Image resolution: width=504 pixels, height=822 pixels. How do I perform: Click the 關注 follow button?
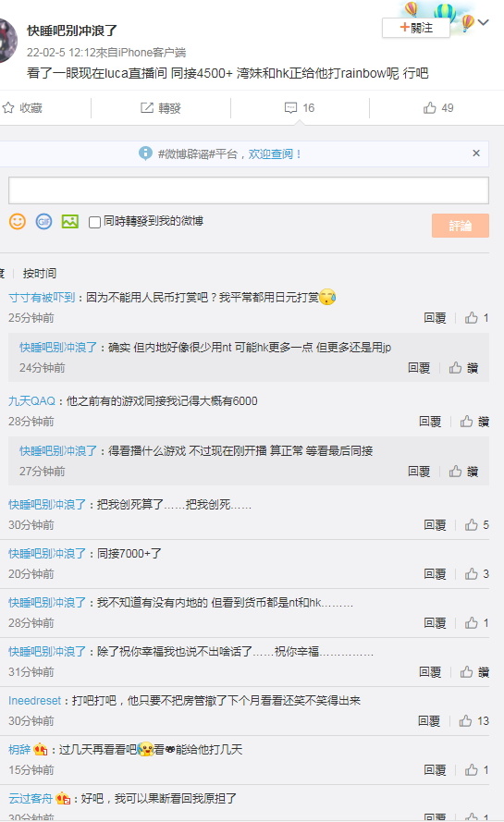[416, 28]
